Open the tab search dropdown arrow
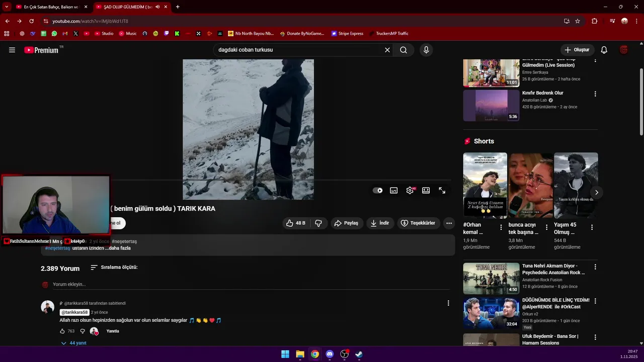This screenshot has width=644, height=362. (7, 7)
